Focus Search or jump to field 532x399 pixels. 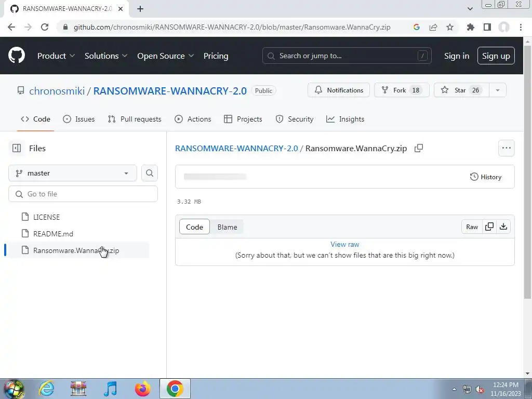(x=347, y=56)
